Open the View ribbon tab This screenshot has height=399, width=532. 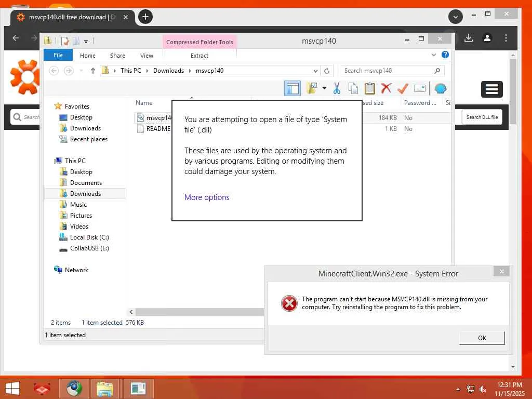[x=147, y=55]
